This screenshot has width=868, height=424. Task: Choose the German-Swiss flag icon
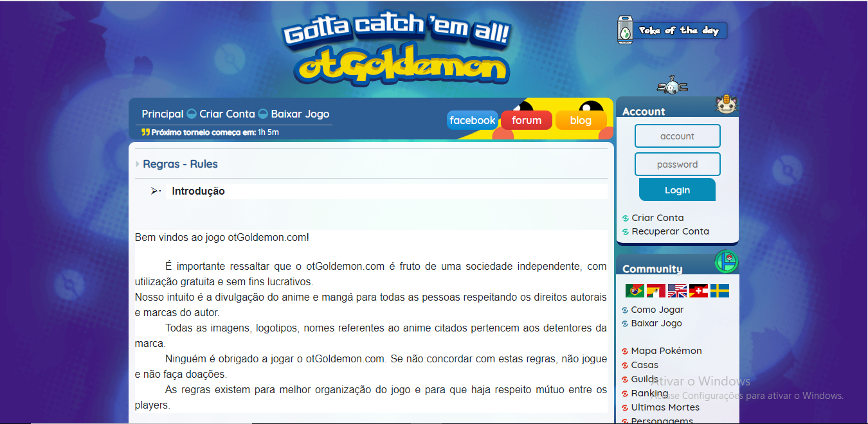coord(698,291)
